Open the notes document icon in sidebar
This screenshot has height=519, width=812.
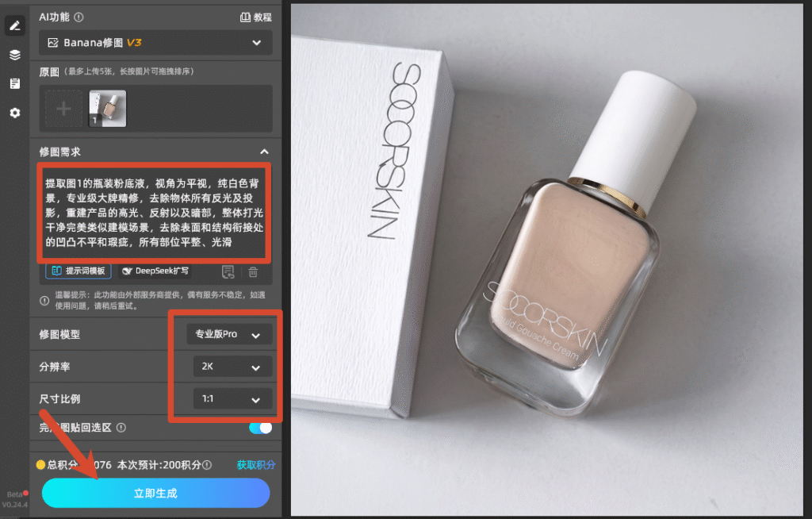click(15, 83)
